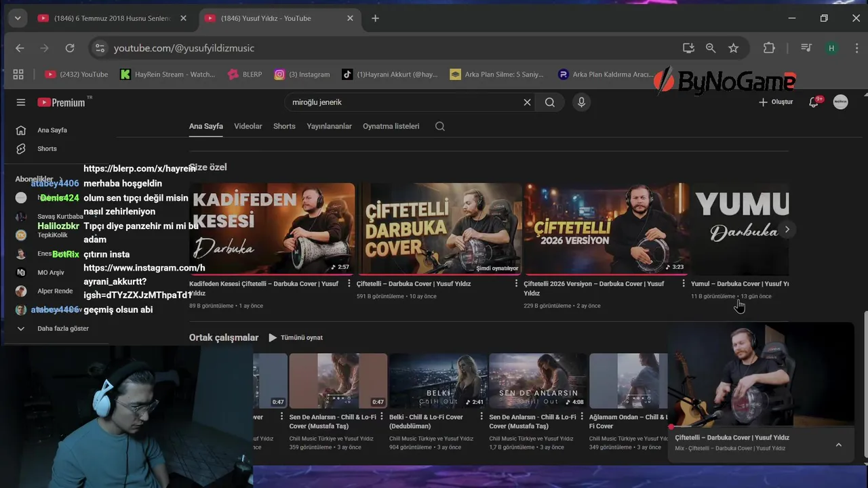This screenshot has height=488, width=868.
Task: Open Arka Plan Kaldırma Aracı bookmark
Action: tap(605, 75)
